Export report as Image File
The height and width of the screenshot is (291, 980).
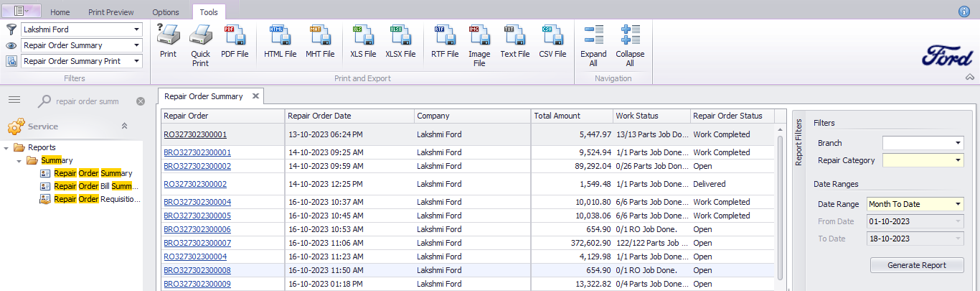[x=479, y=45]
